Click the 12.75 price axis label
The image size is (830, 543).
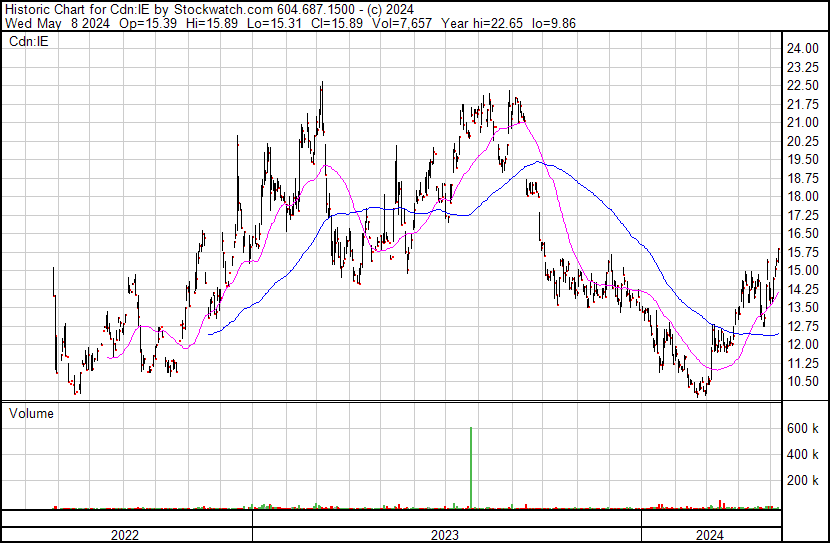click(804, 326)
